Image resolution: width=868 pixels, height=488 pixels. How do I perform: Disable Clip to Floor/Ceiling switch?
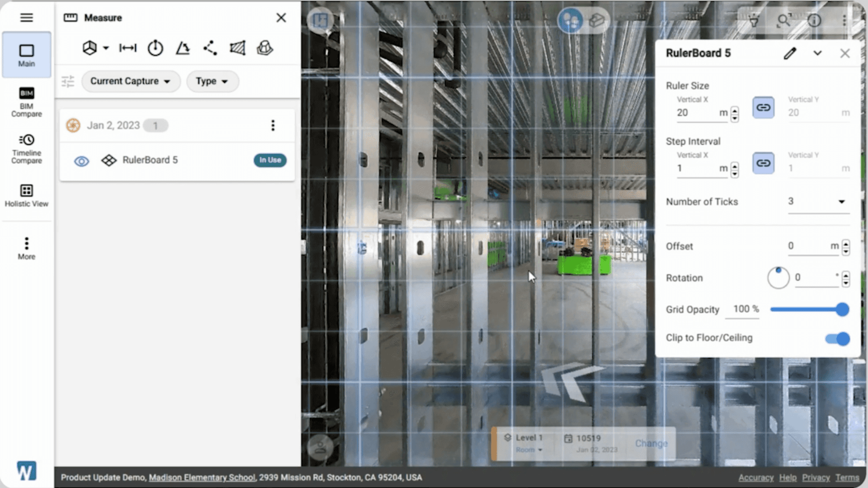pyautogui.click(x=837, y=339)
